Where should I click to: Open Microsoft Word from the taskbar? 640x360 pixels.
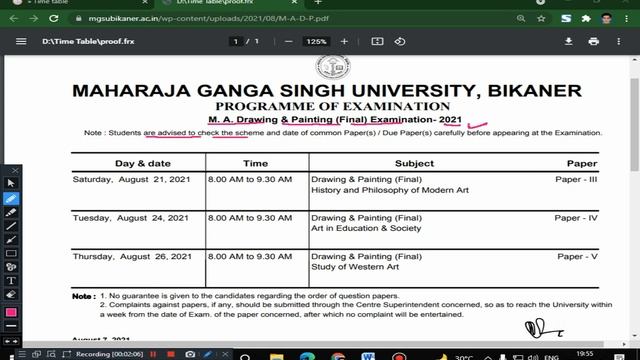click(x=368, y=357)
